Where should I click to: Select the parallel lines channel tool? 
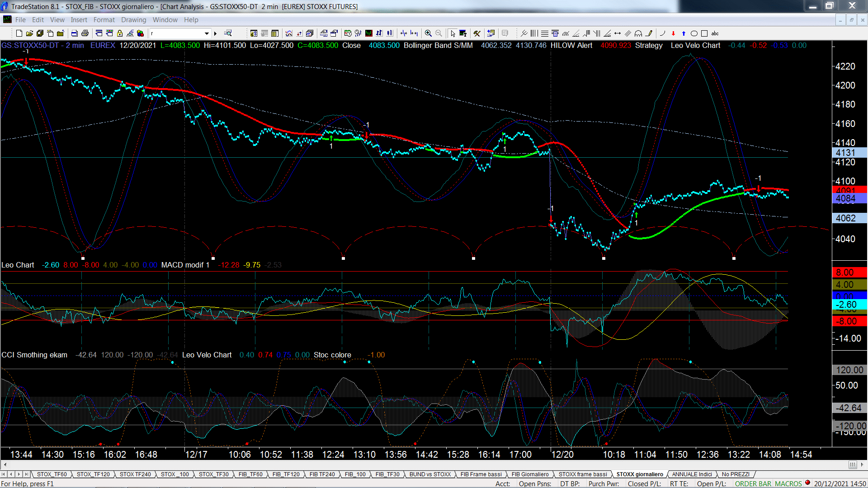pyautogui.click(x=628, y=33)
